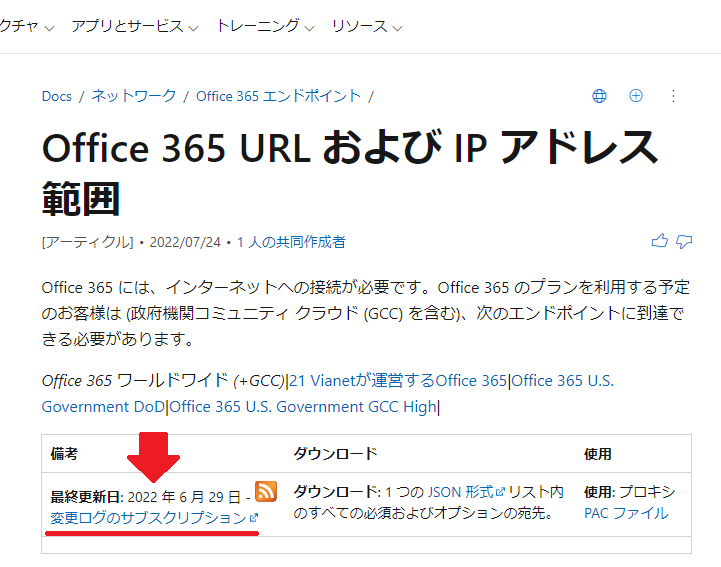Viewport: 721px width, 567px height.
Task: Expand the アプリとサービス menu
Action: click(135, 26)
